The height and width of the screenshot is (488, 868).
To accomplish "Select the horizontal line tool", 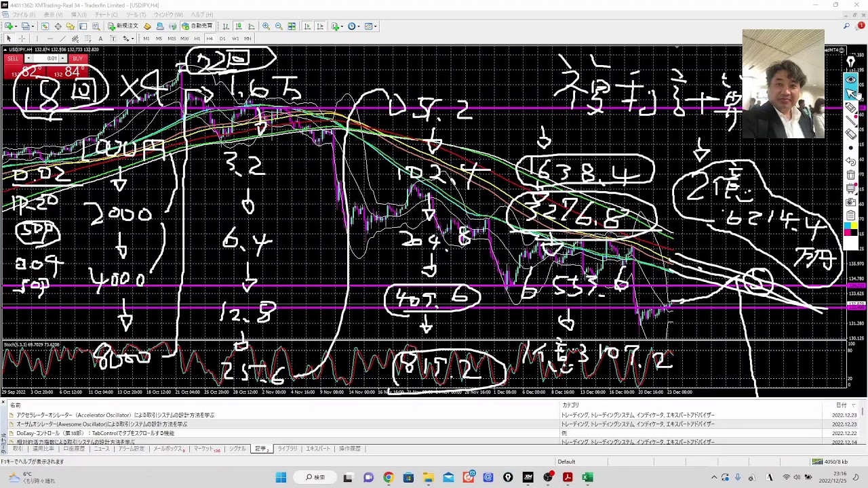I will click(x=50, y=39).
